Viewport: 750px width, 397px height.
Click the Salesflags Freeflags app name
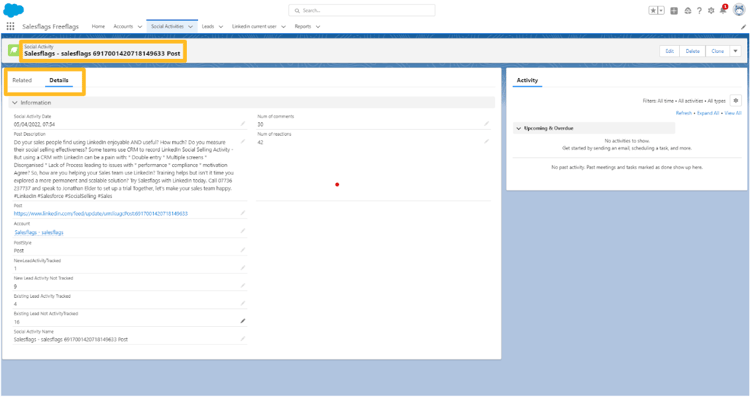50,27
